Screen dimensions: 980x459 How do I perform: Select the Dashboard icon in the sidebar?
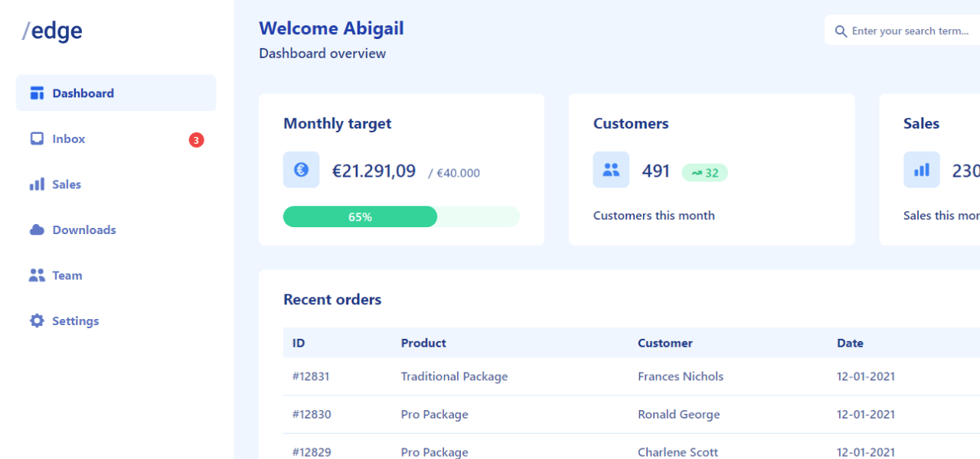pos(36,92)
